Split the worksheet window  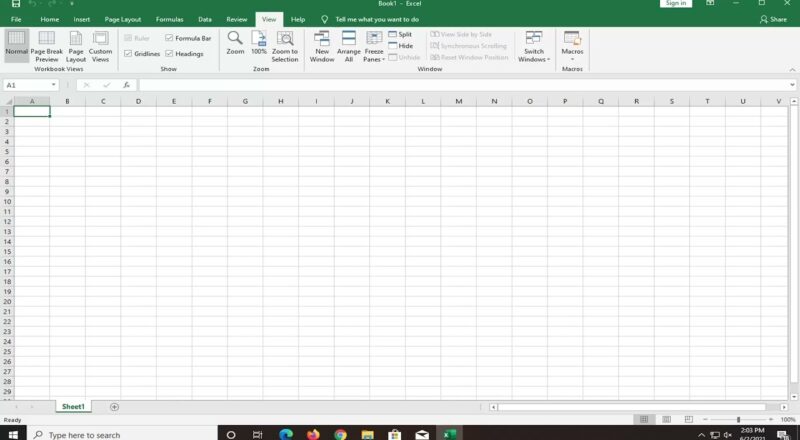400,34
